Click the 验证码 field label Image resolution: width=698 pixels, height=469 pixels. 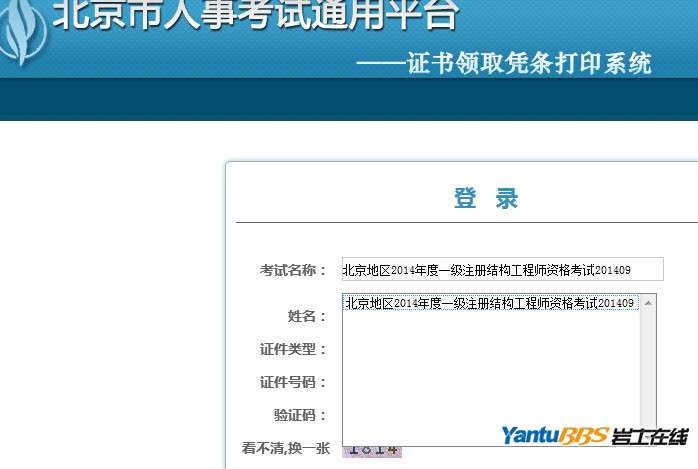click(300, 415)
